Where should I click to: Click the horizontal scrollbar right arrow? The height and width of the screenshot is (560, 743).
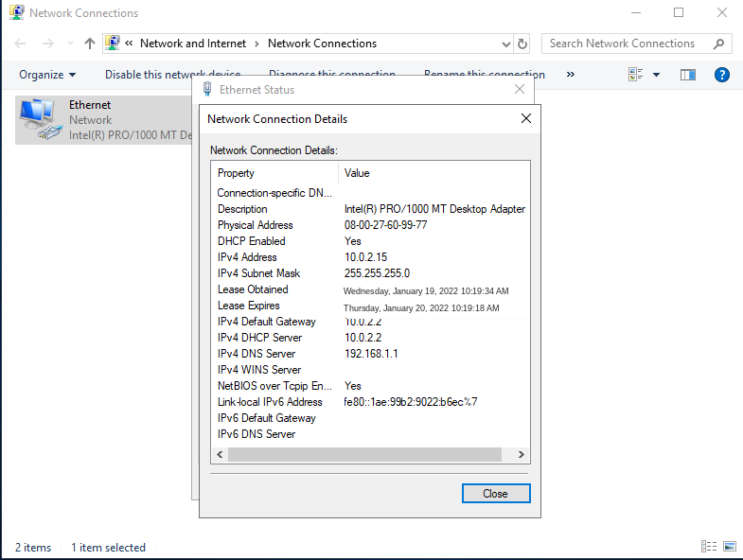[x=522, y=454]
